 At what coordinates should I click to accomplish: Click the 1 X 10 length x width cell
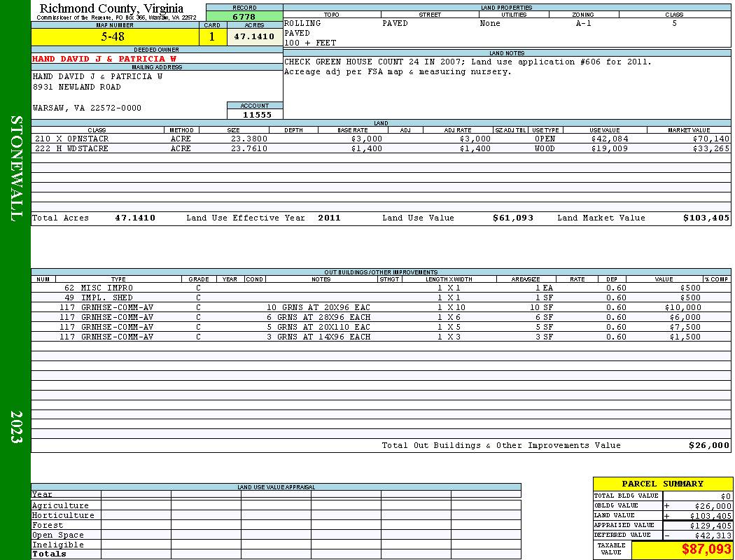451,307
